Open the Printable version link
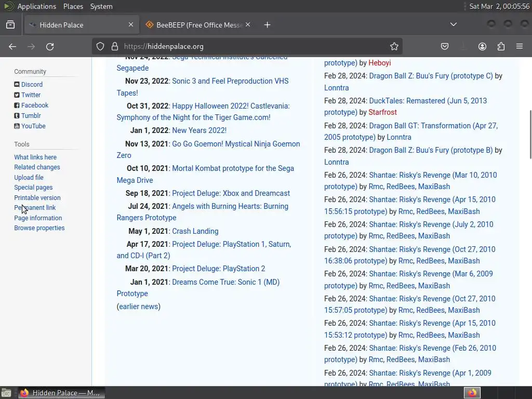The height and width of the screenshot is (399, 532). (37, 197)
